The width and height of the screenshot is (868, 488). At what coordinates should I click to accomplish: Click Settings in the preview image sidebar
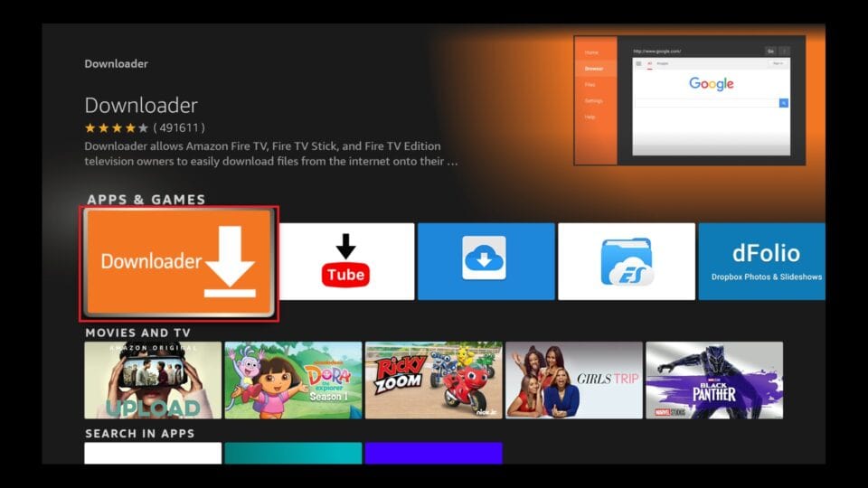[593, 100]
